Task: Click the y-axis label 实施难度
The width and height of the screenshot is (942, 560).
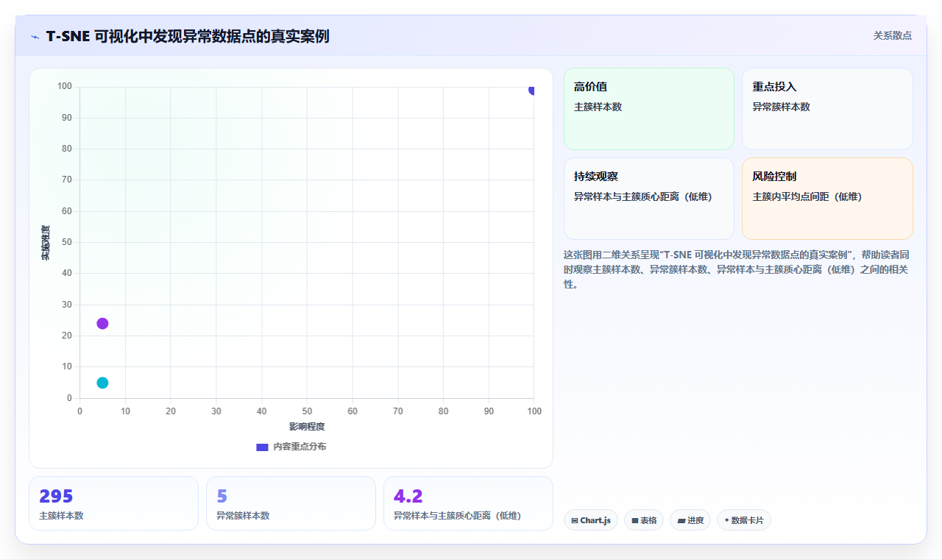Action: 46,242
